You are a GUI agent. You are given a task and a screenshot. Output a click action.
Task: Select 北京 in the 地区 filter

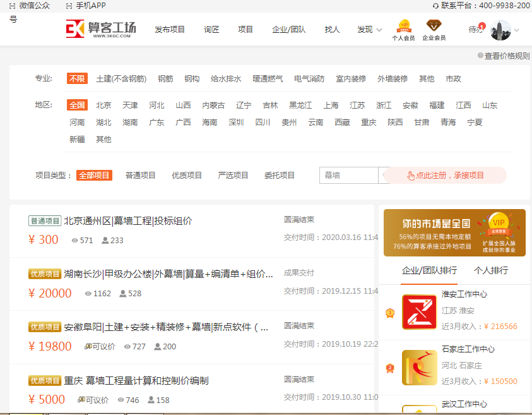click(x=103, y=105)
